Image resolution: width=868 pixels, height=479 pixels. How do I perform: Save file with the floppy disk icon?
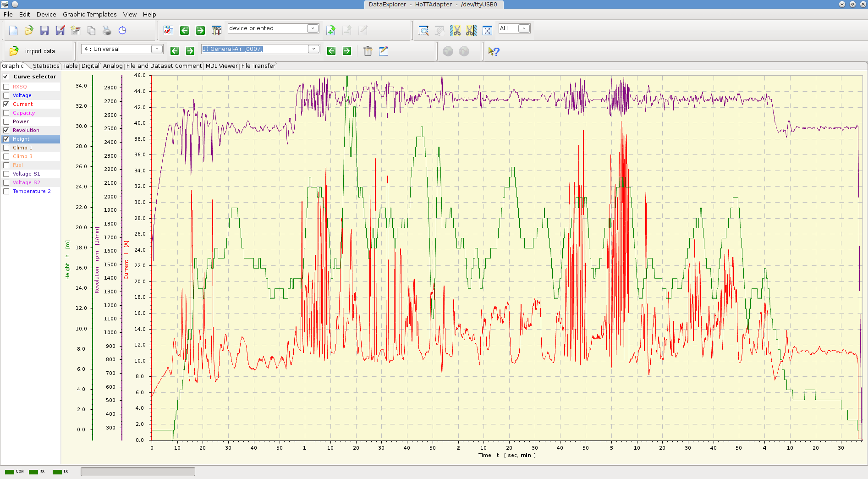pyautogui.click(x=44, y=31)
